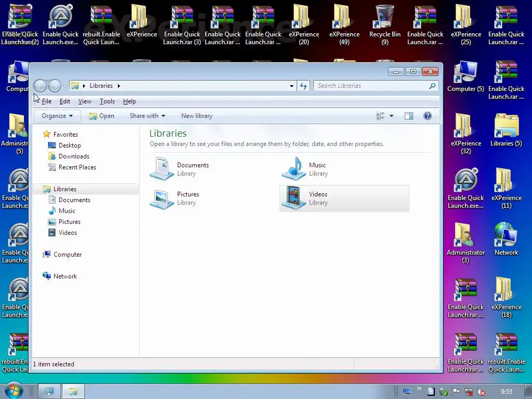Select Recycle Bin (9) desktop icon
Viewport: 532px width, 399px height.
point(385,25)
